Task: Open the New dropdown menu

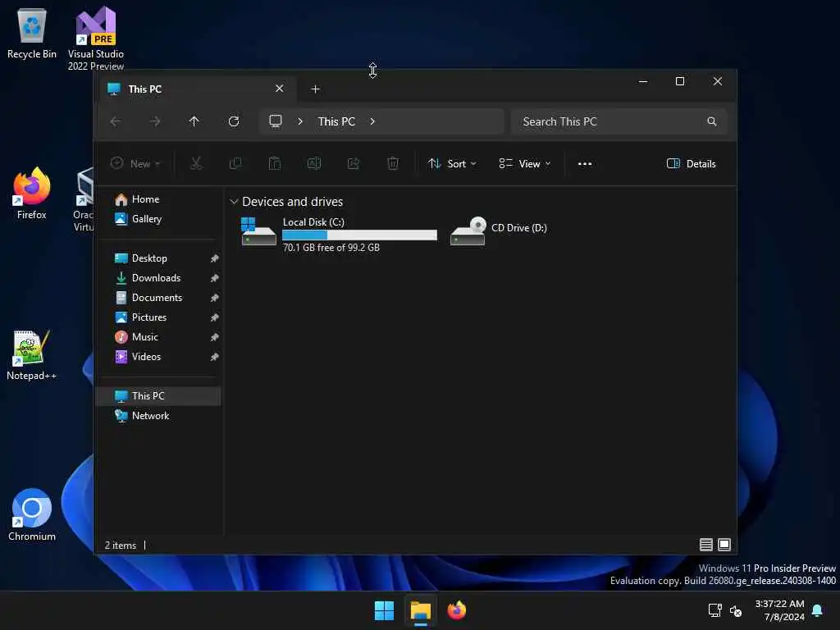Action: 135,163
